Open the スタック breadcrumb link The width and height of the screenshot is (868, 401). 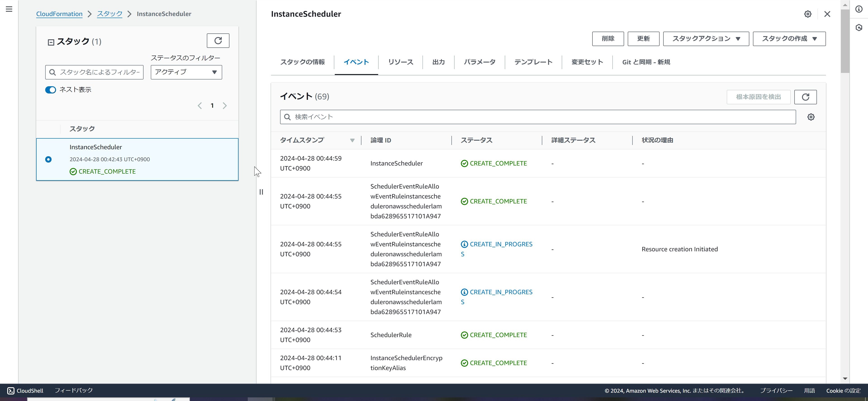tap(109, 14)
